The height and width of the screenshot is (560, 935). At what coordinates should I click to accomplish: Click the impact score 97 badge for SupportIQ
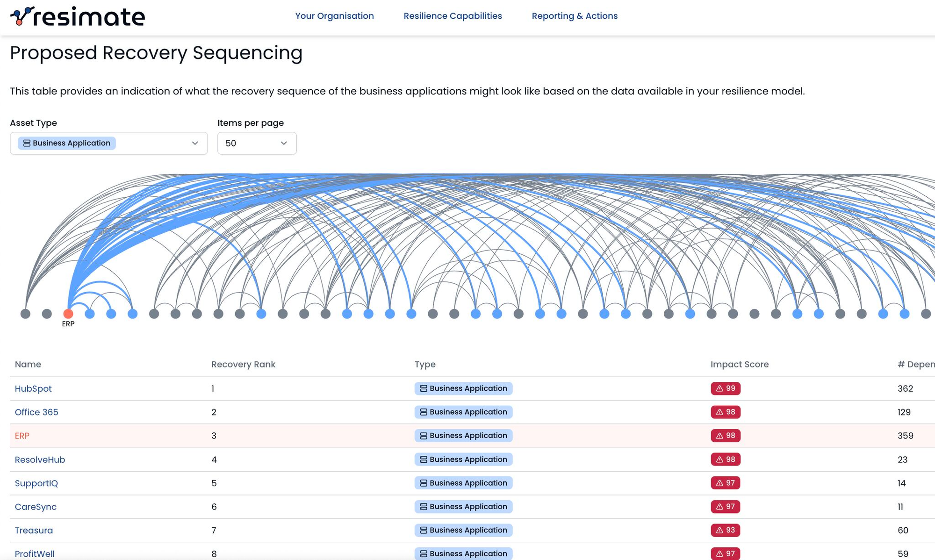726,483
